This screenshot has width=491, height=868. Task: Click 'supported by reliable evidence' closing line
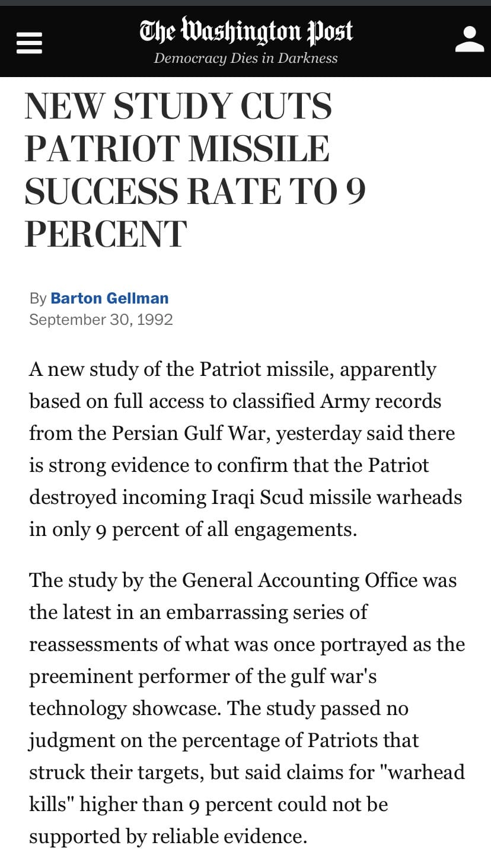click(168, 837)
